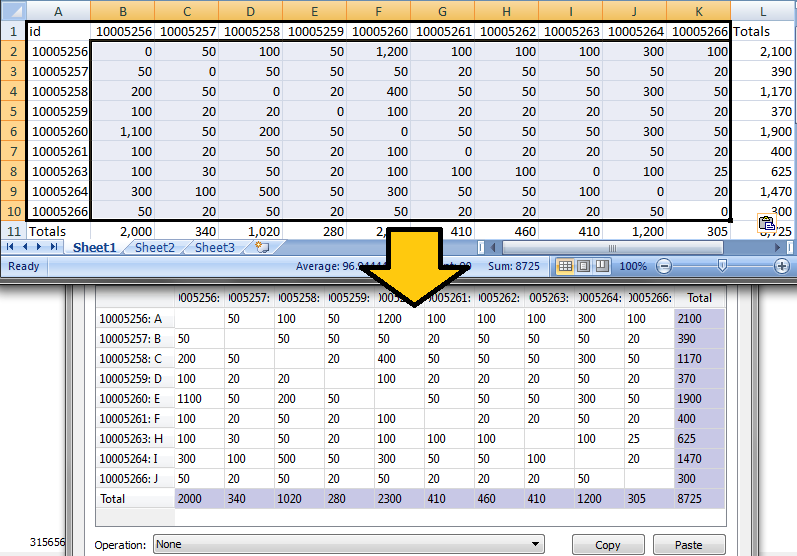Select the Totals header cell in column L

point(763,32)
